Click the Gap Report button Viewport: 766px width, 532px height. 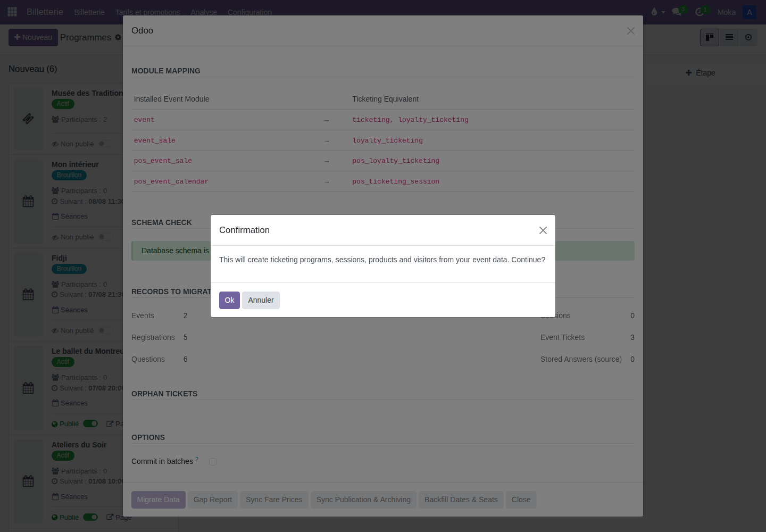(213, 500)
